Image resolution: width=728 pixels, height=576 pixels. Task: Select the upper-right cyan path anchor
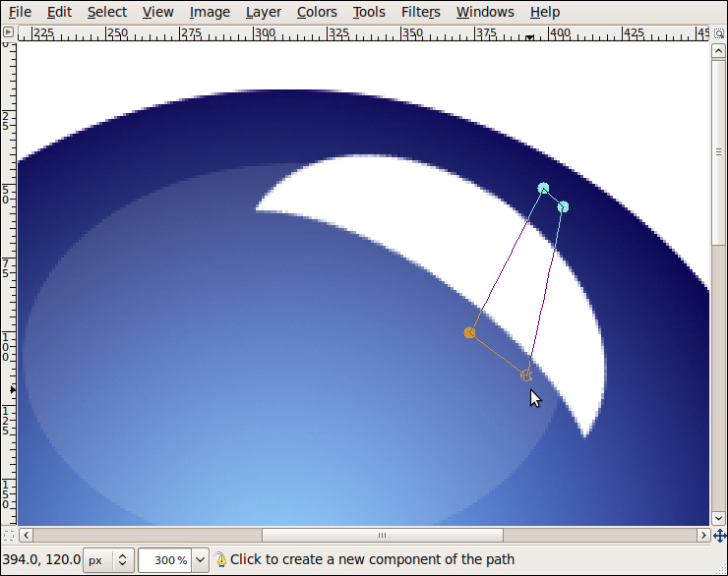tap(563, 206)
